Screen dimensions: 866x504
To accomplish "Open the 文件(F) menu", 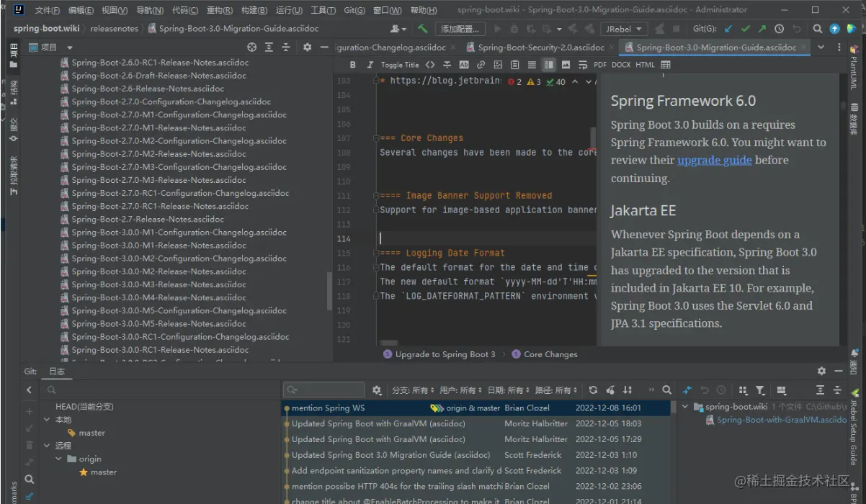I will point(48,10).
